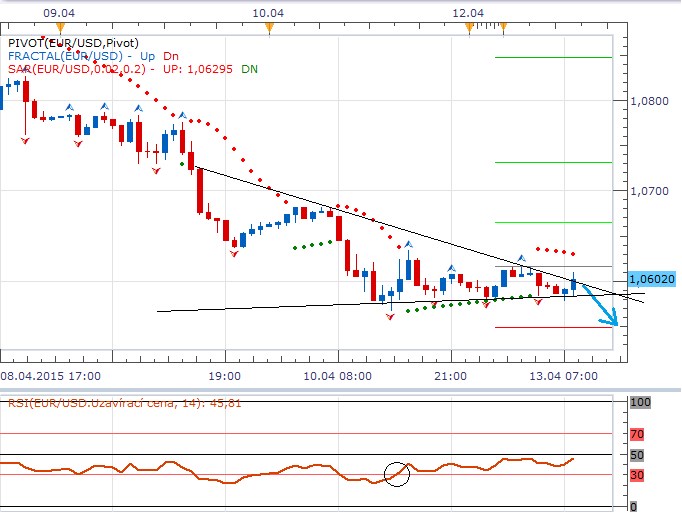The width and height of the screenshot is (682, 516).
Task: Click the red RSI level 30 label
Action: click(x=639, y=475)
